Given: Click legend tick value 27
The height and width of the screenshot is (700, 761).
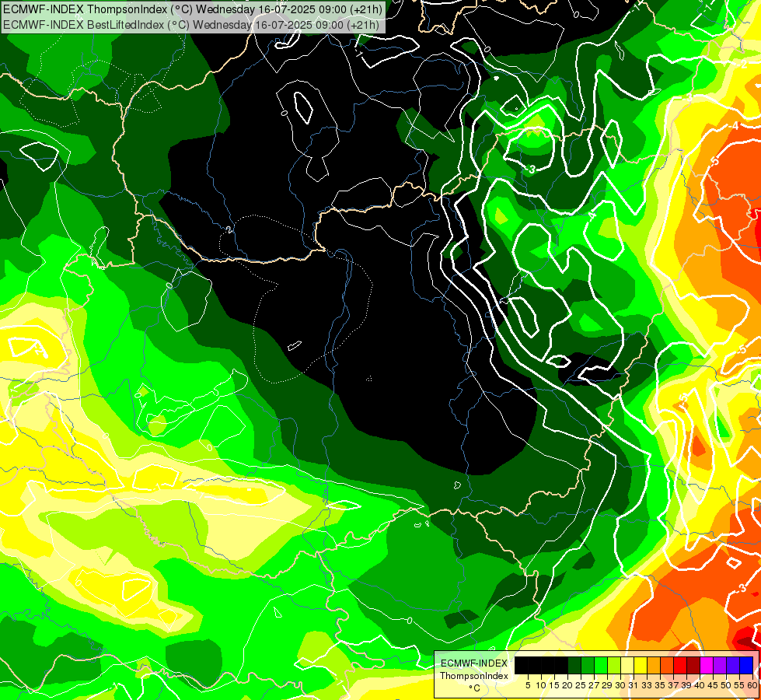Looking at the screenshot, I should point(595,685).
